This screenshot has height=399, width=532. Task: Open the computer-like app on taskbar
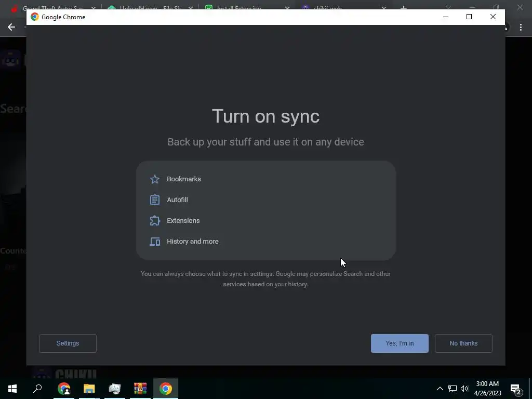(115, 389)
